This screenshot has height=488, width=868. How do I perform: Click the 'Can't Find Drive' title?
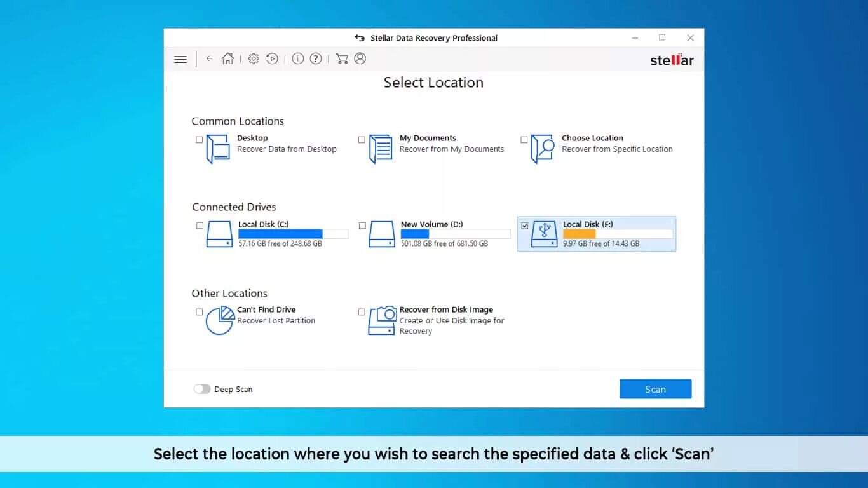(x=266, y=309)
